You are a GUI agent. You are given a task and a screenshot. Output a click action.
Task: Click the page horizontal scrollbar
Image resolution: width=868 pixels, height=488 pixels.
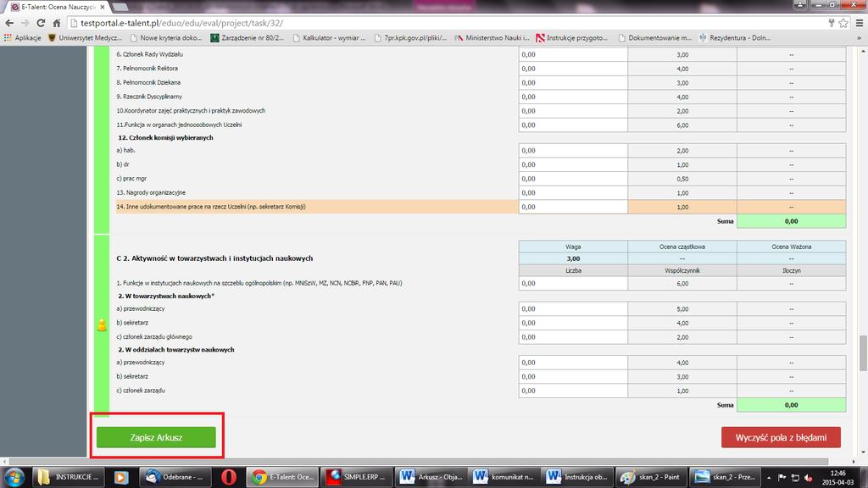[x=419, y=462]
